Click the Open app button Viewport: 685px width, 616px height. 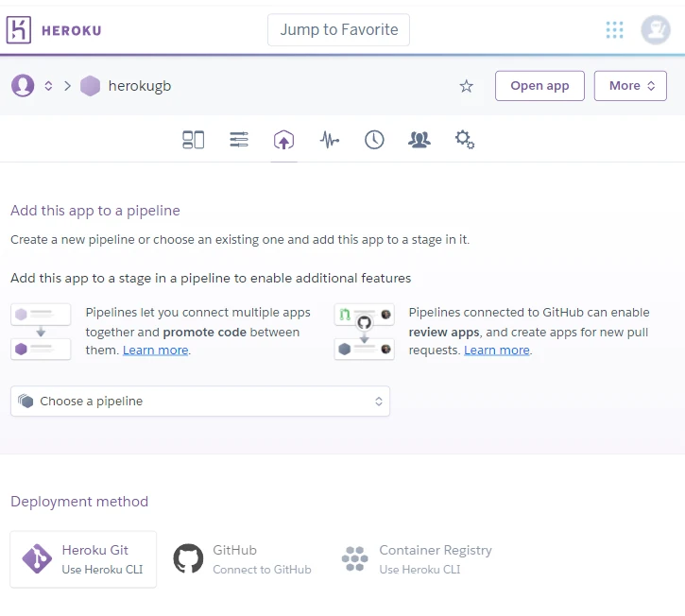(x=539, y=86)
